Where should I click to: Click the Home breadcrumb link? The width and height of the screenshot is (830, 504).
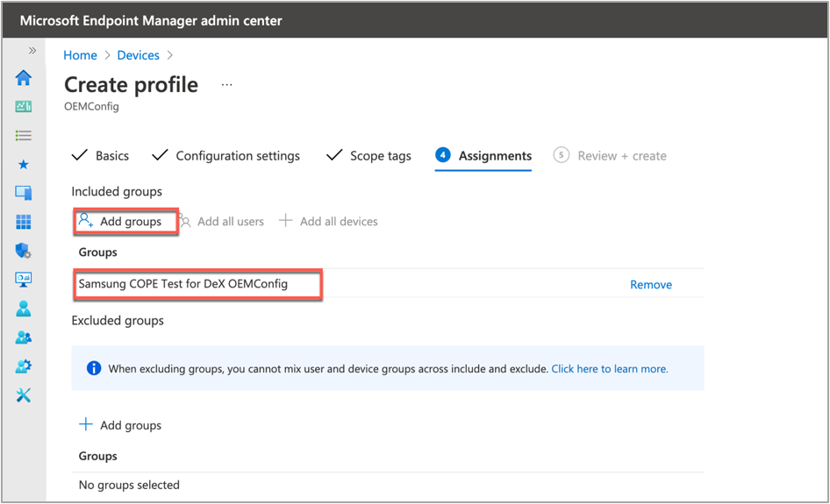click(80, 55)
